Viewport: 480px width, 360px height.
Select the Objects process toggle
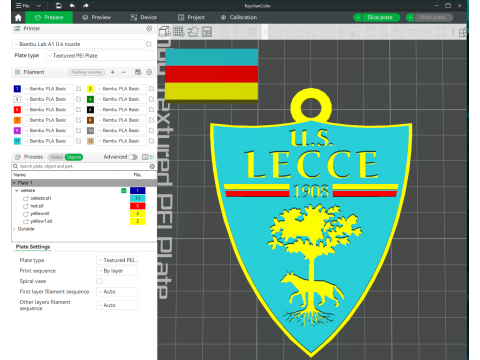pyautogui.click(x=74, y=157)
